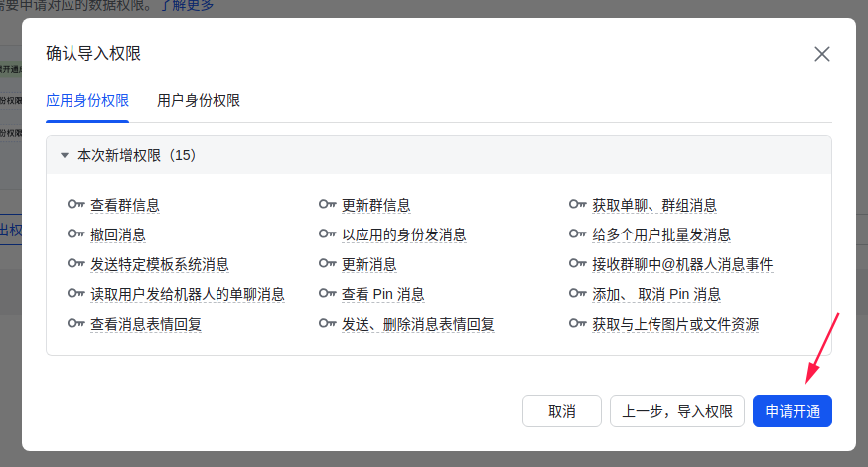This screenshot has height=467, width=868.
Task: Click the key icon beside 更新群信息
Action: [x=327, y=205]
